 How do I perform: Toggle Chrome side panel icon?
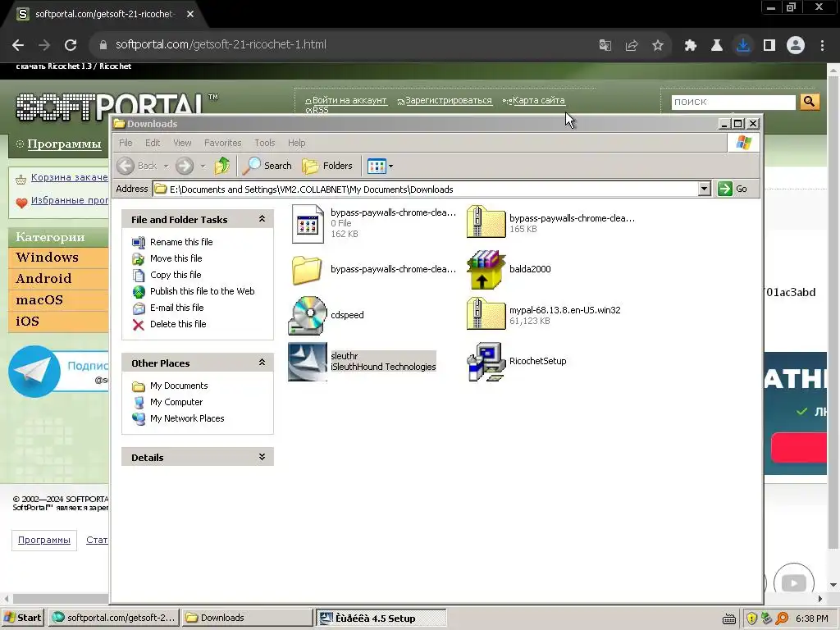point(769,45)
